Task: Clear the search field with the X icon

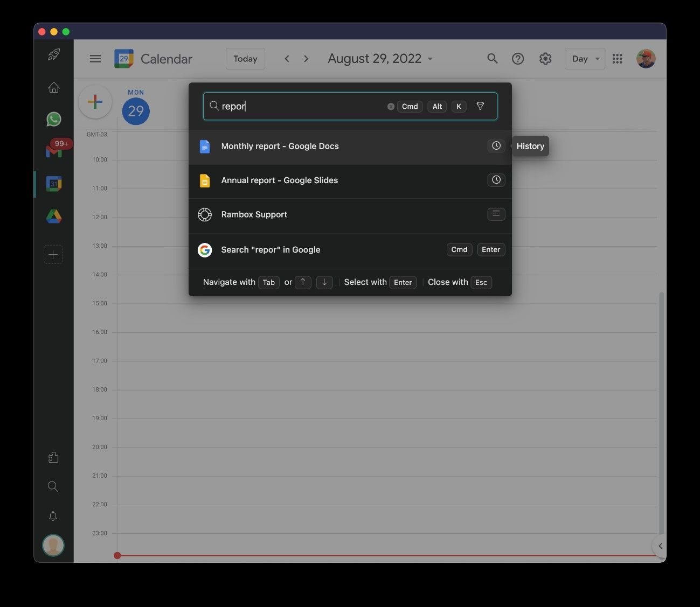Action: coord(391,106)
